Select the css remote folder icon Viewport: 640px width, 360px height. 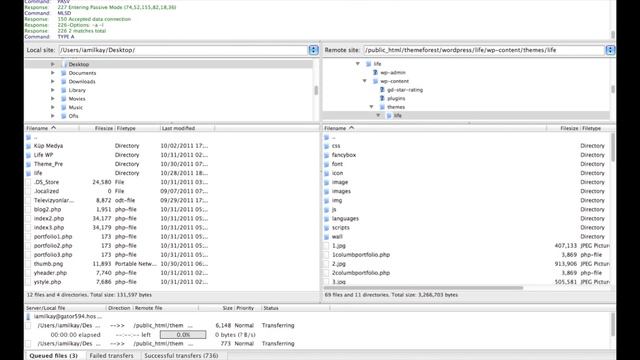(327, 146)
